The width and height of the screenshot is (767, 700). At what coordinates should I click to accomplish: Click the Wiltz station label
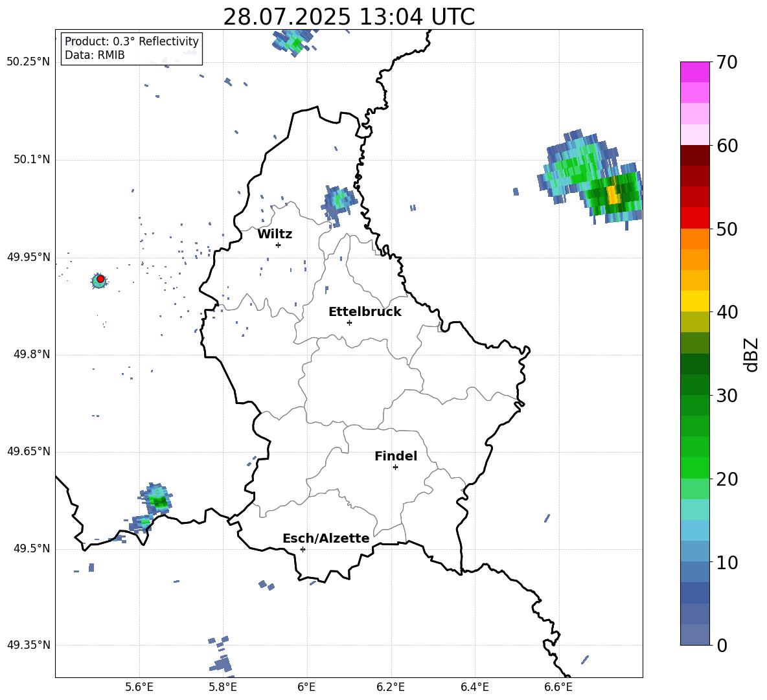click(x=275, y=234)
